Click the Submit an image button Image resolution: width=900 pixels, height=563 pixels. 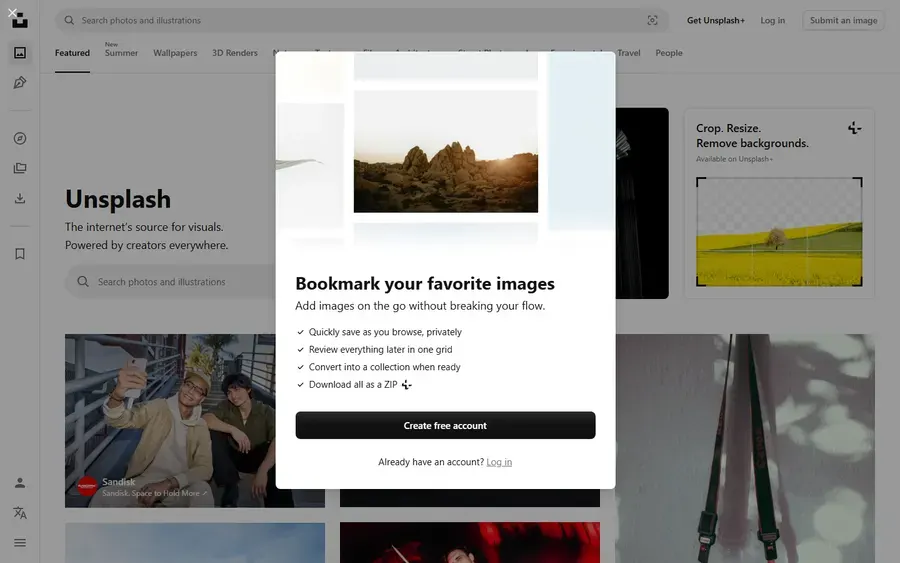[x=843, y=20]
